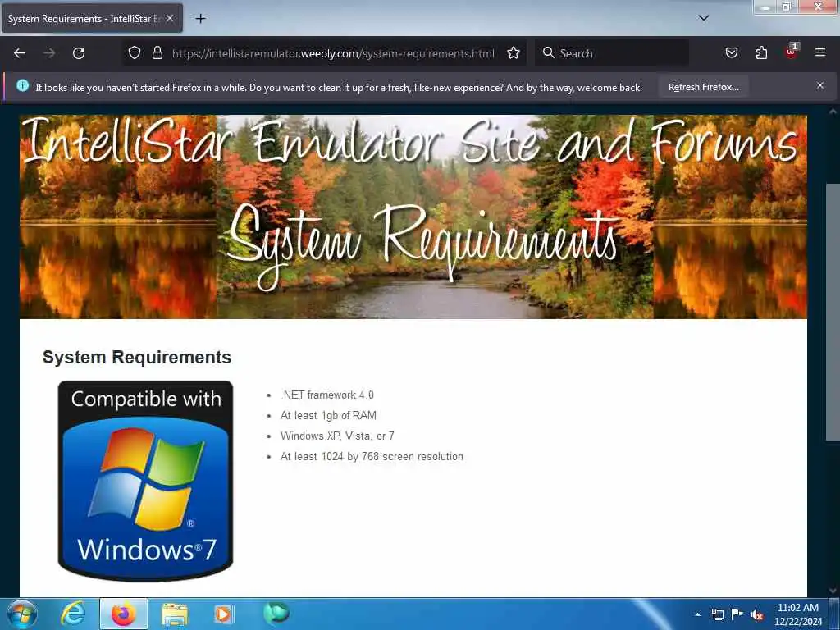The width and height of the screenshot is (840, 630).
Task: Open the tracking protection shield icon
Action: 135,52
